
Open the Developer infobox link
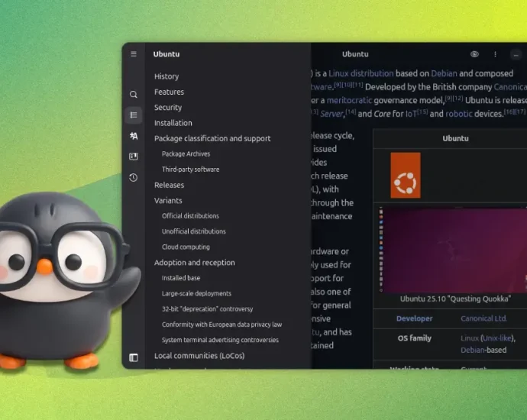(x=415, y=318)
